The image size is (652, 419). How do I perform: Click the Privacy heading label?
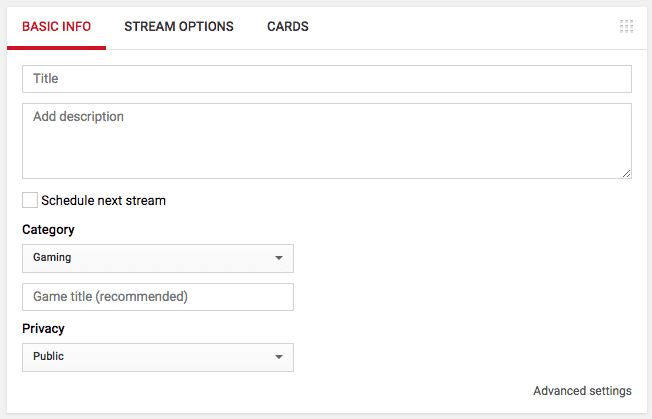(x=43, y=328)
